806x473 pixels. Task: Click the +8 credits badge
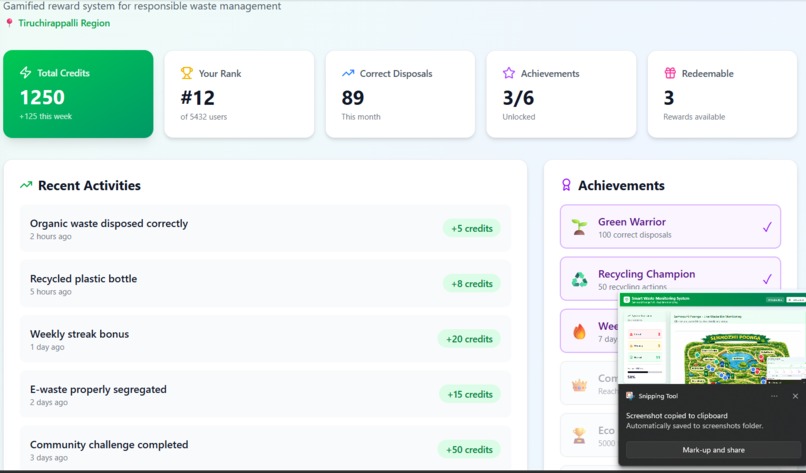click(472, 283)
